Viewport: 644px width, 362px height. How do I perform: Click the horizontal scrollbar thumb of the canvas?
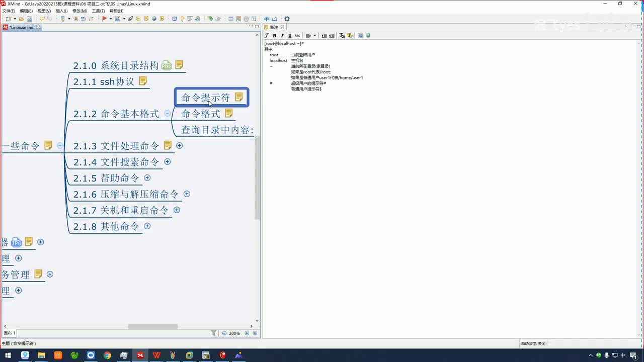[x=152, y=326]
